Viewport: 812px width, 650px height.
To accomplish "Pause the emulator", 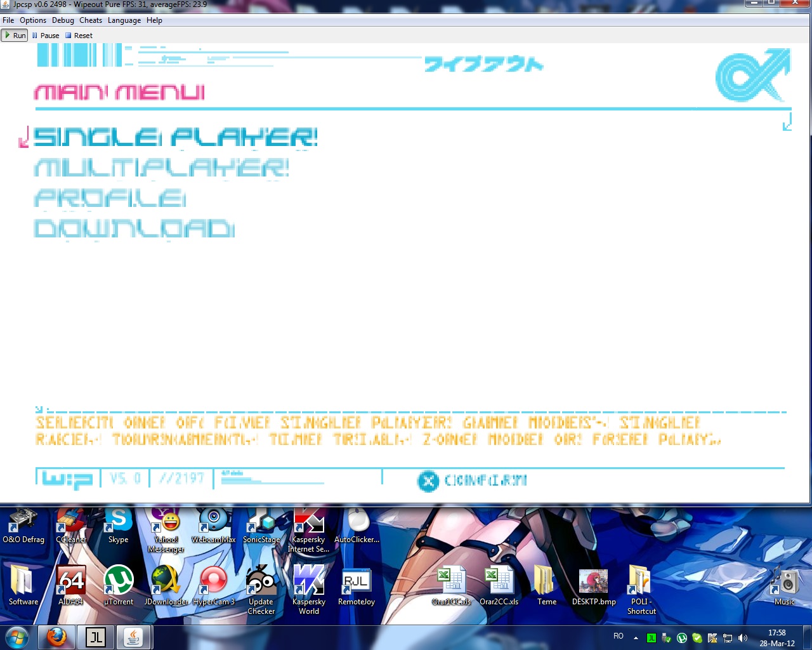I will tap(46, 36).
